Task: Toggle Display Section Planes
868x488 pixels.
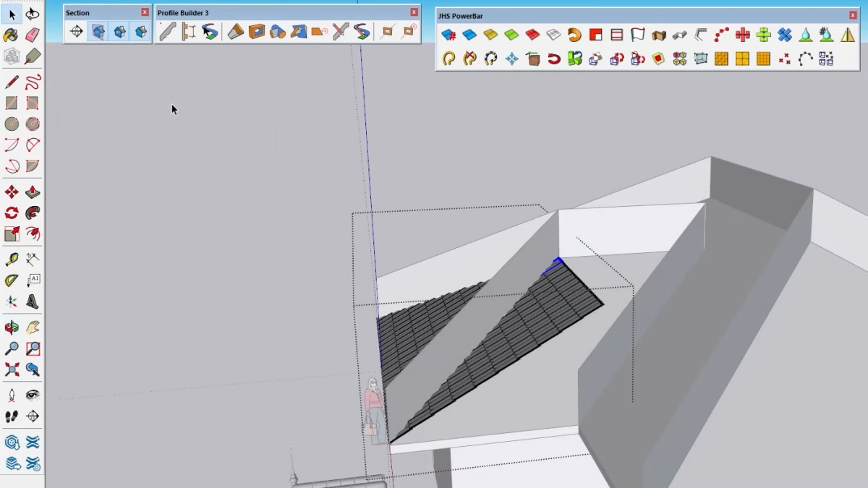Action: click(98, 31)
